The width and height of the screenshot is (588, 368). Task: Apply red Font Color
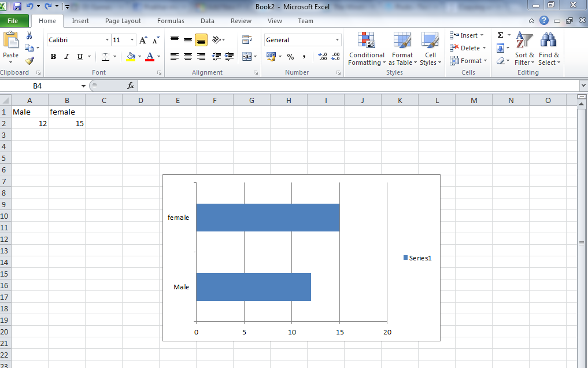tap(150, 57)
